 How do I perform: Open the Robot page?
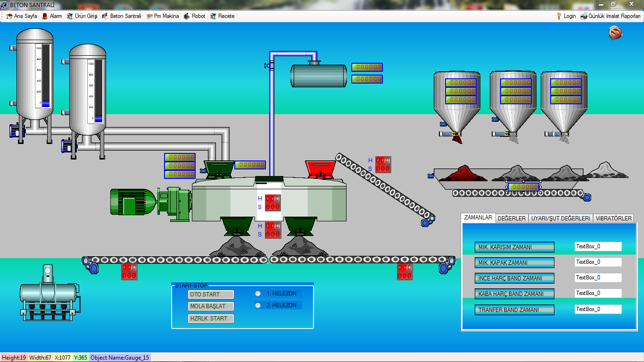[x=195, y=16]
